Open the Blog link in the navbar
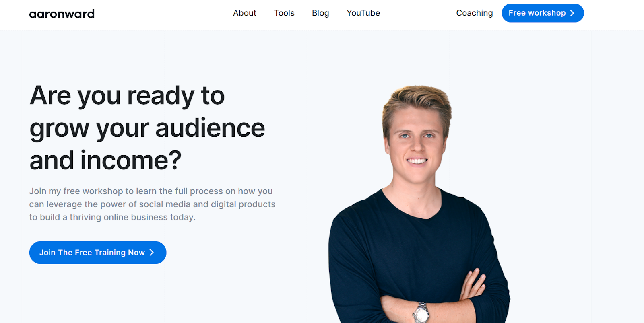Screen dimensions: 644x323 click(x=320, y=13)
